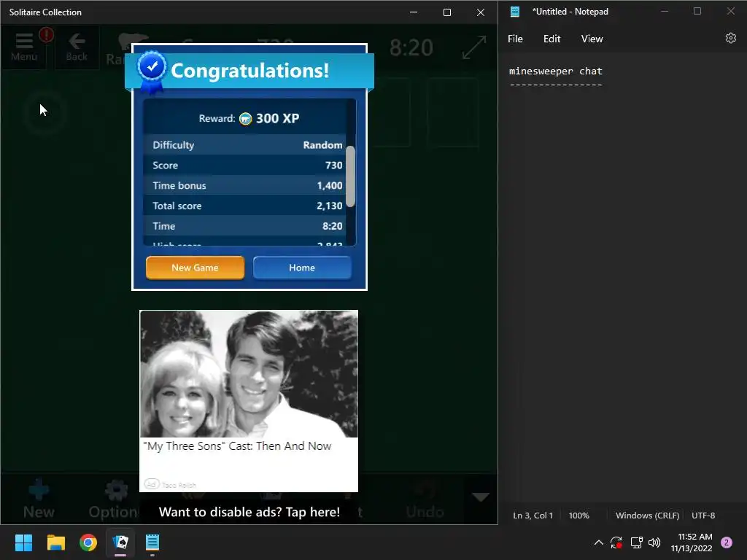747x560 pixels.
Task: Click the fullscreen expand arrow icon
Action: point(474,47)
